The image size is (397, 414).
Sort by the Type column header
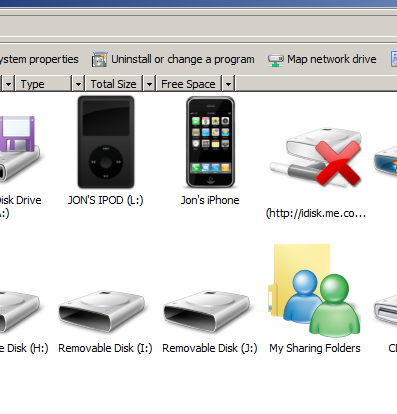(x=43, y=84)
